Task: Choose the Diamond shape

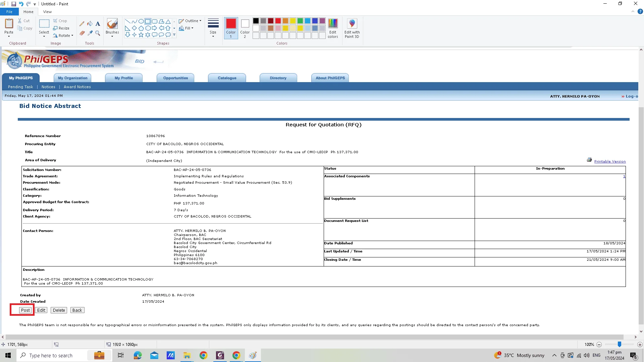Action: click(134, 28)
